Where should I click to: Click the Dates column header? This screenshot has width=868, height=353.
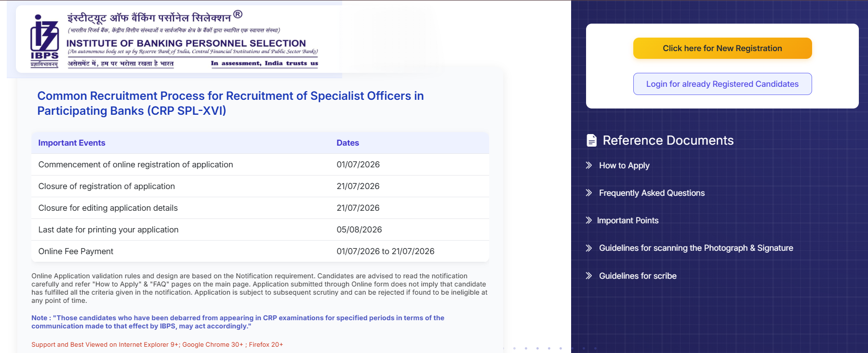click(x=347, y=143)
